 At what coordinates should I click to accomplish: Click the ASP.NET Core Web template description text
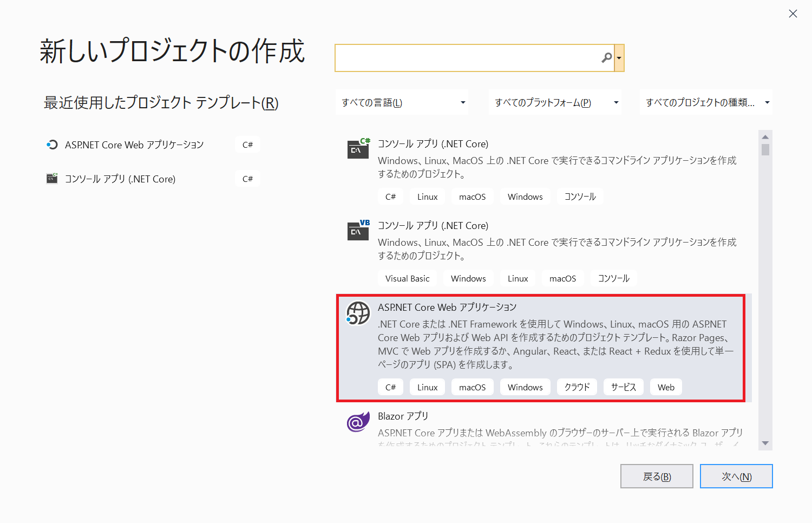[555, 344]
